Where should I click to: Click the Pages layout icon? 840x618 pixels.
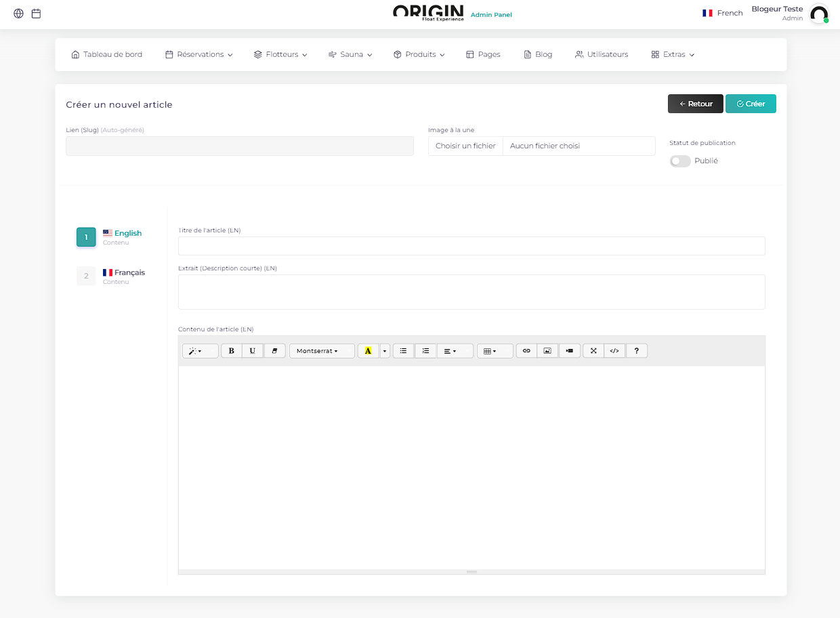(x=470, y=54)
